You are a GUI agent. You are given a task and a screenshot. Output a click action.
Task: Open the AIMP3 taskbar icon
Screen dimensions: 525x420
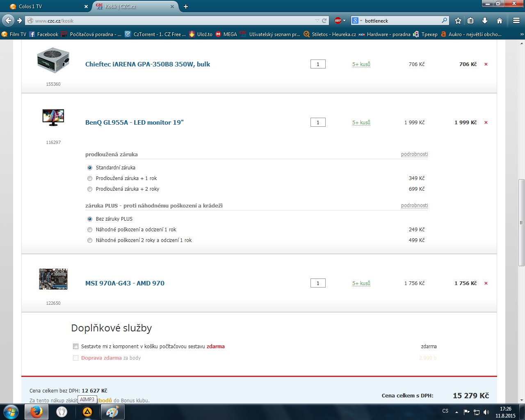[x=87, y=412]
